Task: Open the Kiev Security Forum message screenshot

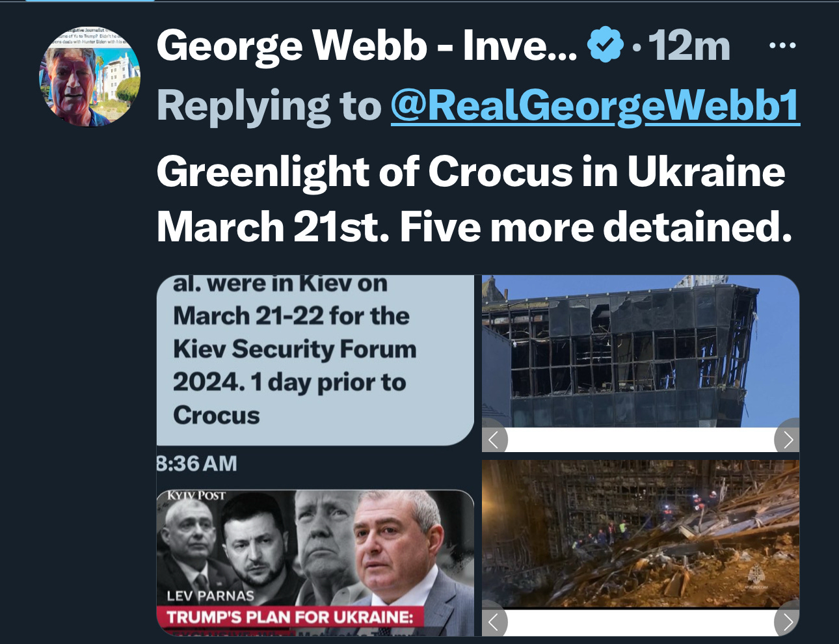Action: pos(315,360)
